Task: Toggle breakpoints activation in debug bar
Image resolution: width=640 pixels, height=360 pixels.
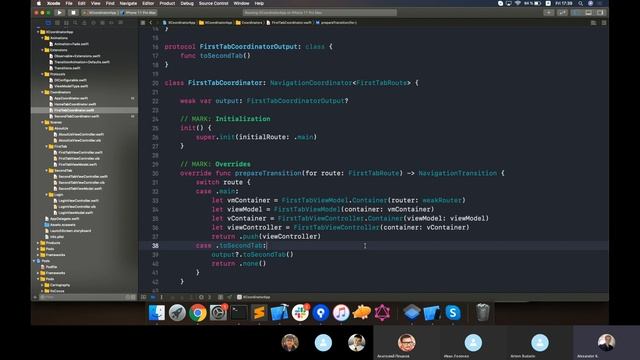Action: [153, 297]
